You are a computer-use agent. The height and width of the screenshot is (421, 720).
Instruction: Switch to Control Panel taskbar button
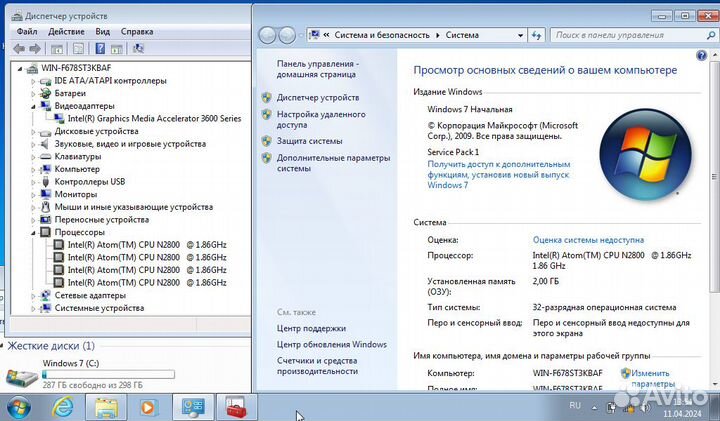coord(193,407)
